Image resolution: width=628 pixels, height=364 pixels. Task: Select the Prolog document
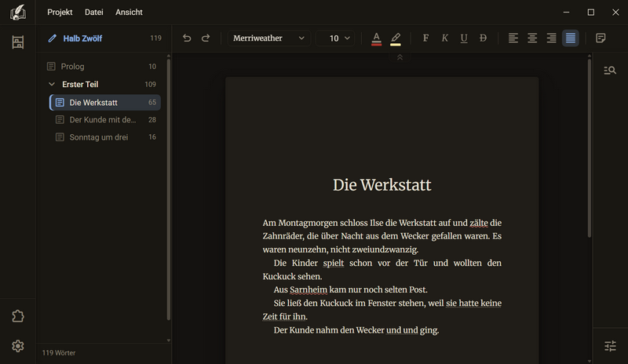(103, 67)
